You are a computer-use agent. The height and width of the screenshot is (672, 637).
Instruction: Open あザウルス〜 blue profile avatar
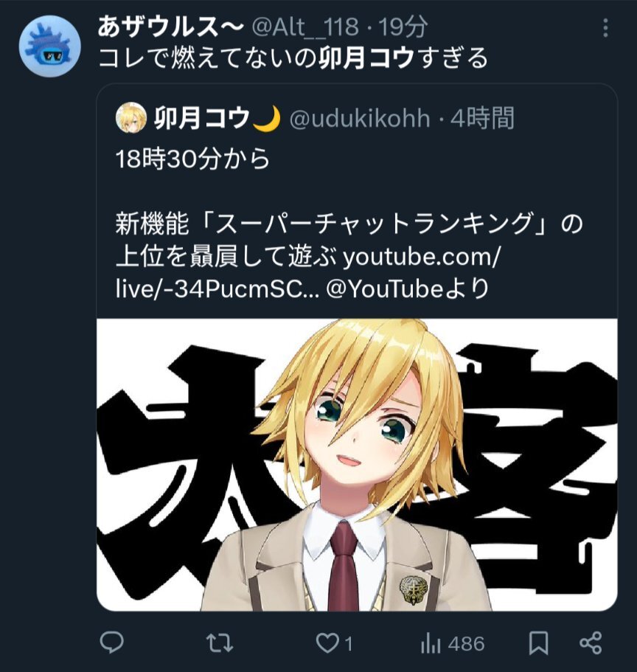(50, 46)
